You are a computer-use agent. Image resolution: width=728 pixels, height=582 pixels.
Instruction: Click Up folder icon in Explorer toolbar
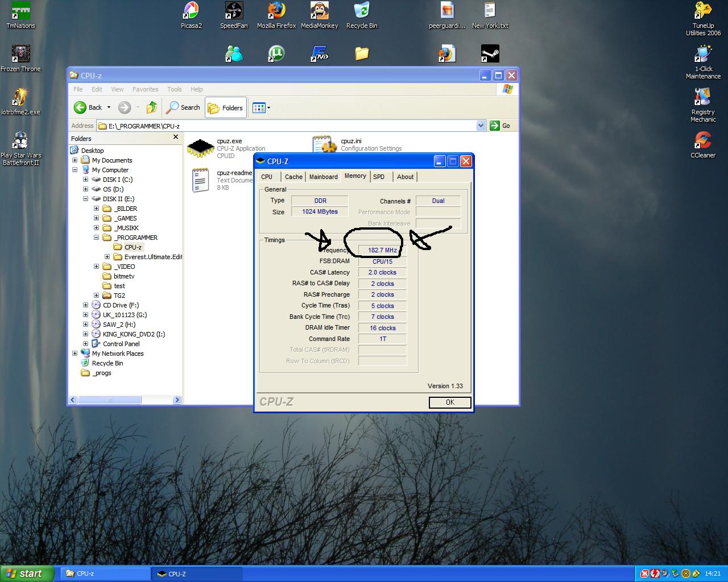point(151,107)
